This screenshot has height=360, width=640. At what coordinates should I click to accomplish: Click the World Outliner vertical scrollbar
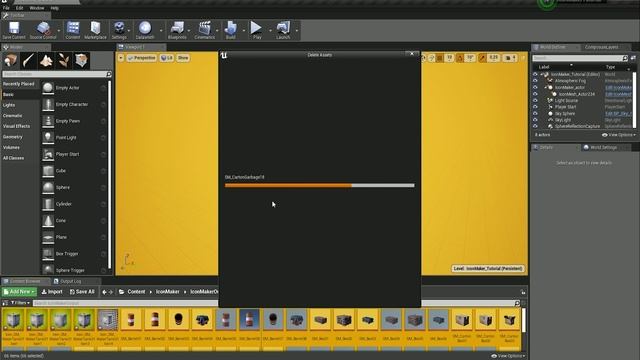634,100
